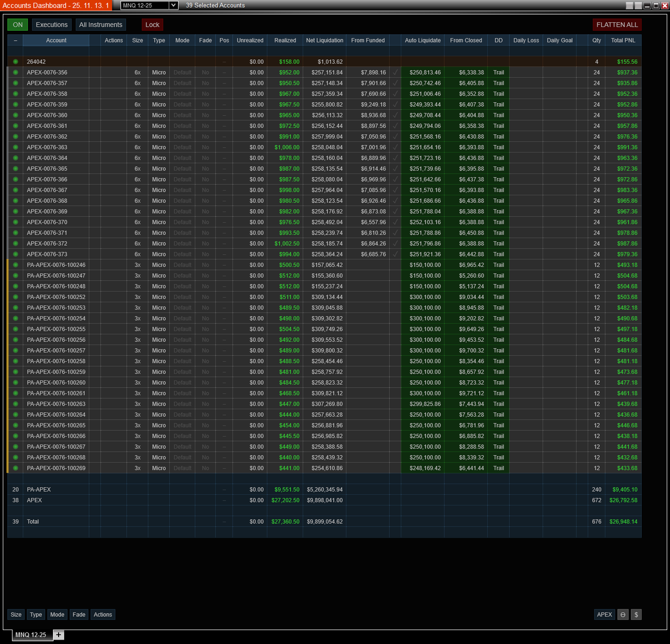670x644 pixels.
Task: Open the Mode selector at bottom
Action: point(57,614)
